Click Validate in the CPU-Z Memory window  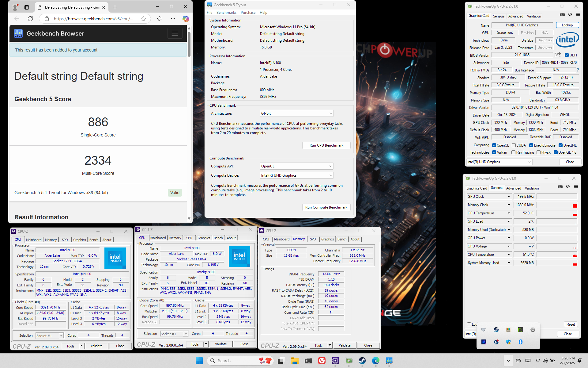click(x=345, y=345)
